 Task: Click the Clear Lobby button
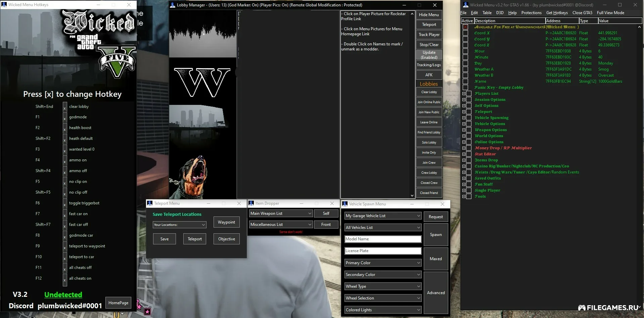pos(429,92)
